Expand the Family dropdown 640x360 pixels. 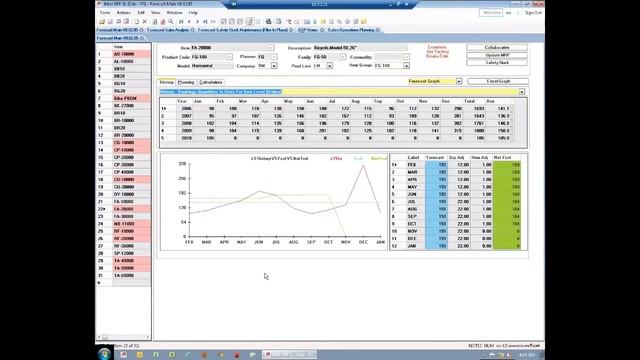[343, 57]
